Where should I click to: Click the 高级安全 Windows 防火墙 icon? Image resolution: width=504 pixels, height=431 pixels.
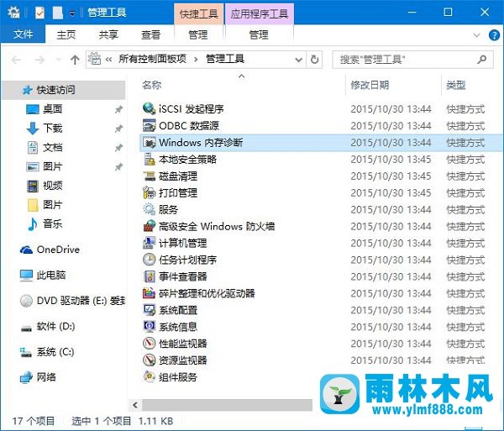pyautogui.click(x=150, y=226)
